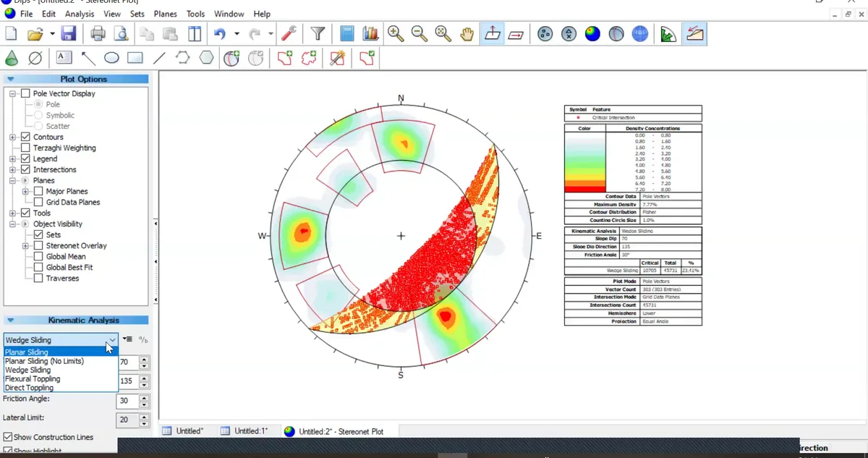Create a new file with the blank page icon
This screenshot has height=458, width=868.
click(x=11, y=33)
